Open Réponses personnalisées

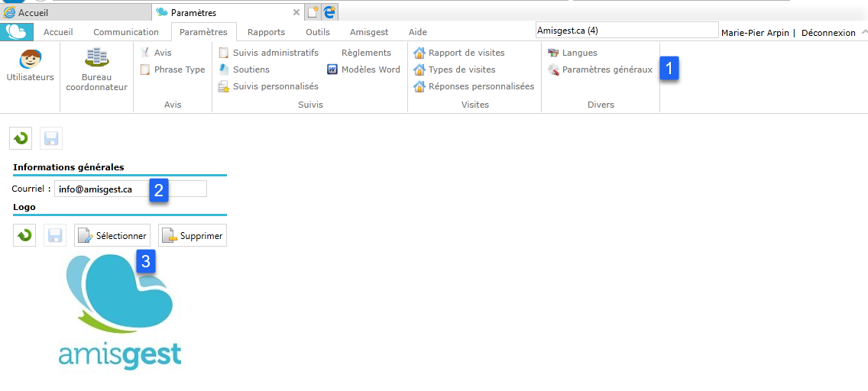pyautogui.click(x=474, y=86)
